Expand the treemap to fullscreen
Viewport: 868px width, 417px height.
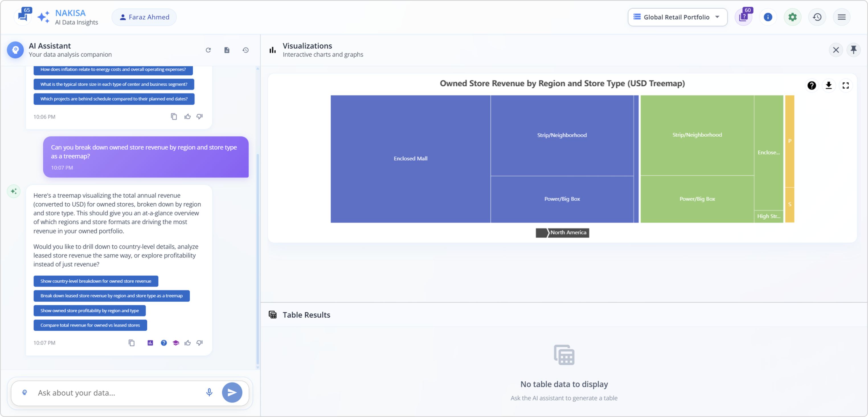coord(846,85)
